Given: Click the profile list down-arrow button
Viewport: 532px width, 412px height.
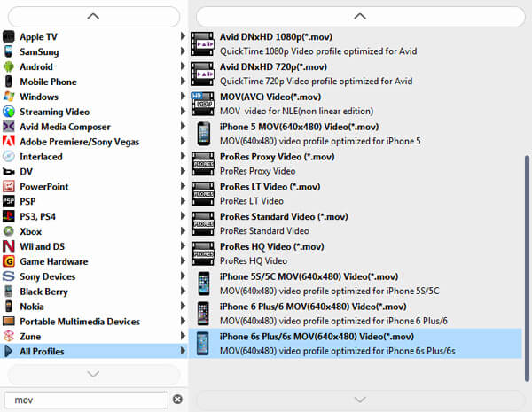Looking at the screenshot, I should [x=360, y=400].
